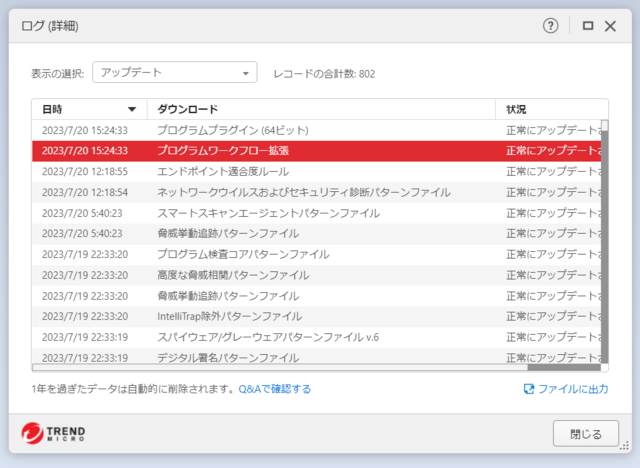Select the 高度な脅威相関パターンファイル row
Screen dimensions: 640x468
point(316,275)
